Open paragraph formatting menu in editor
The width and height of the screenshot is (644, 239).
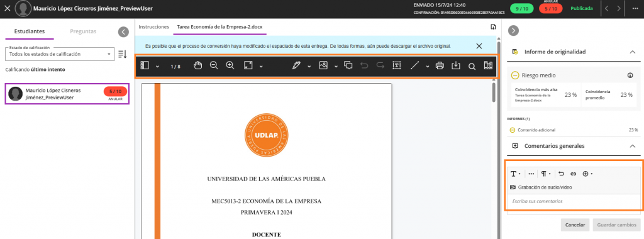coord(545,174)
